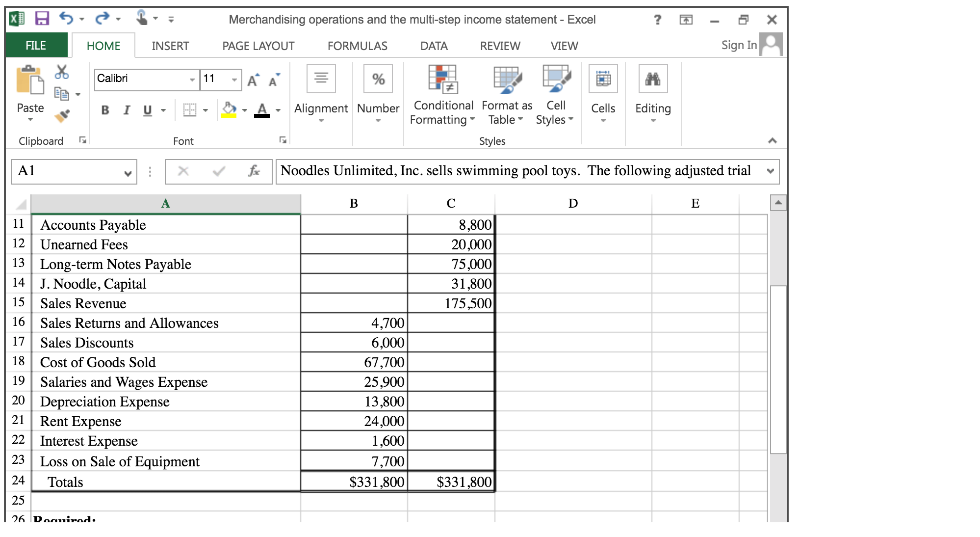The height and width of the screenshot is (537, 980).
Task: Click the Copy icon
Action: pos(61,93)
